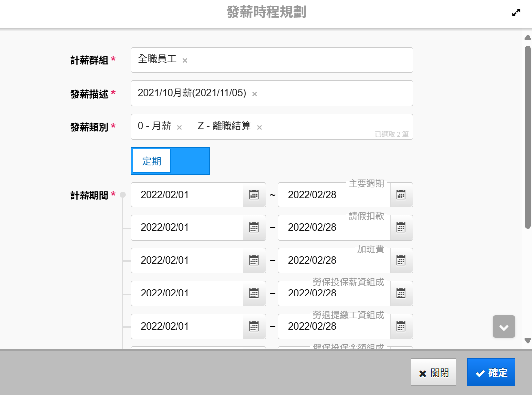Click the 確定 confirm button
The image size is (532, 395).
click(490, 372)
